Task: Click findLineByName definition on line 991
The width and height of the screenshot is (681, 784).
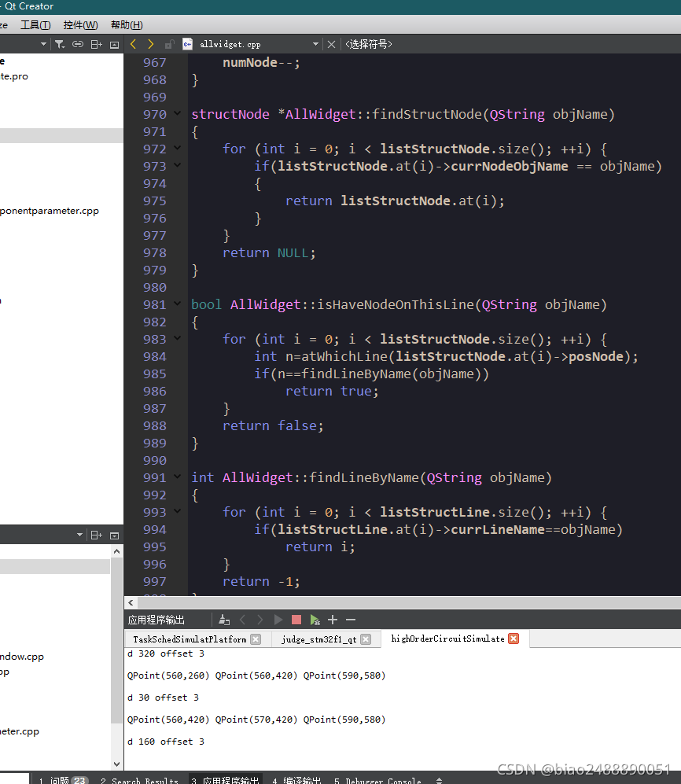Action: tap(364, 477)
